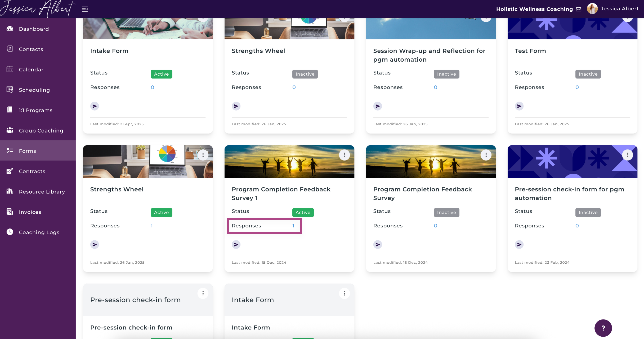The image size is (644, 339).
Task: Open three-dot menu on Pre-session check-in form
Action: (x=203, y=293)
